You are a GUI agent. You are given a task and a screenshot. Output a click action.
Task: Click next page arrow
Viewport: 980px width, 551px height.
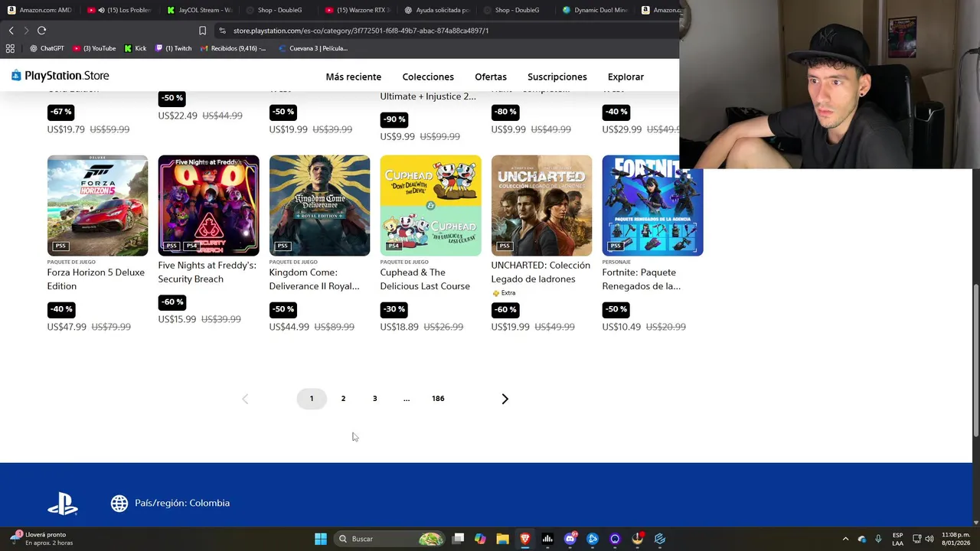click(505, 399)
